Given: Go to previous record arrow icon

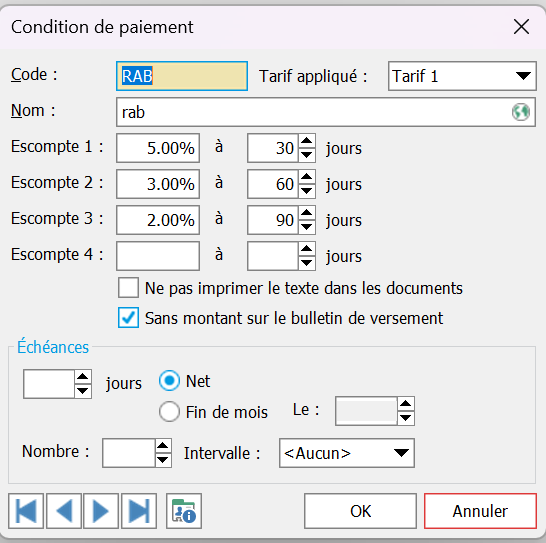Looking at the screenshot, I should pyautogui.click(x=64, y=511).
